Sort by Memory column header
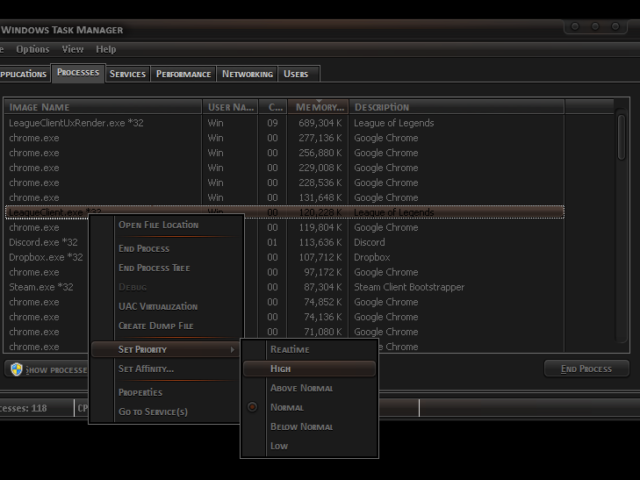Viewport: 640px width, 480px height. point(318,107)
